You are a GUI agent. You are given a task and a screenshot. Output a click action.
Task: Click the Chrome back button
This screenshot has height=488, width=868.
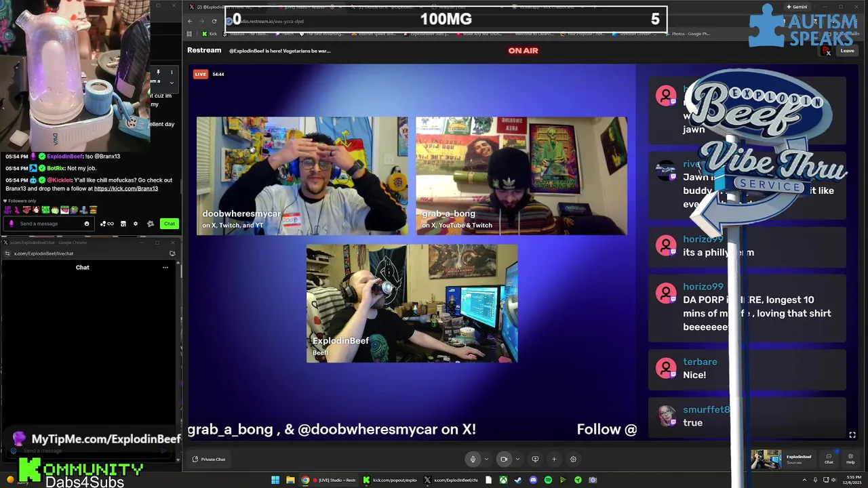pos(190,21)
